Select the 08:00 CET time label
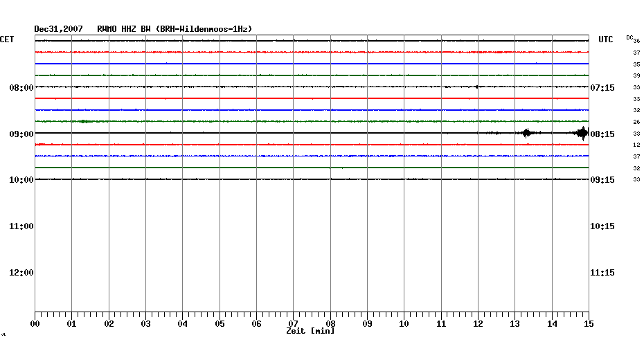The height and width of the screenshot is (342, 644). coord(21,88)
